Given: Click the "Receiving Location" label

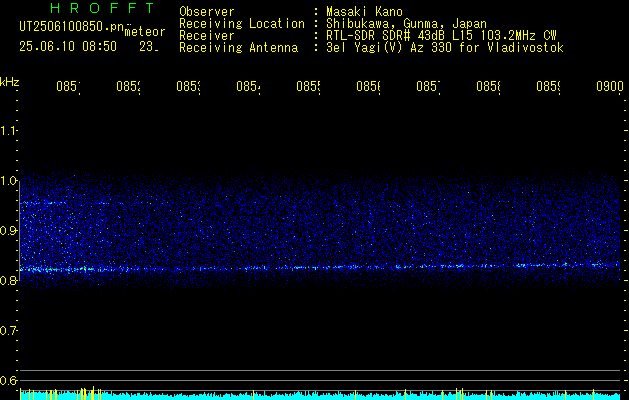Looking at the screenshot, I should (242, 24).
